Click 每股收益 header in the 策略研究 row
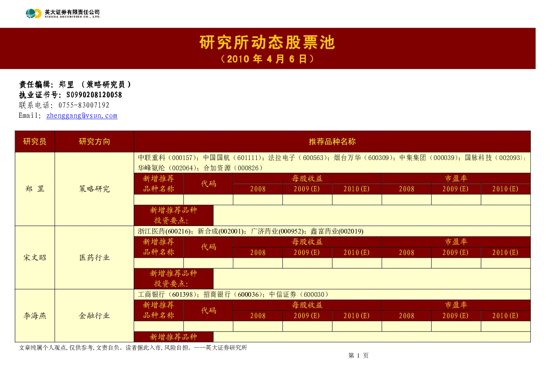 click(x=307, y=179)
